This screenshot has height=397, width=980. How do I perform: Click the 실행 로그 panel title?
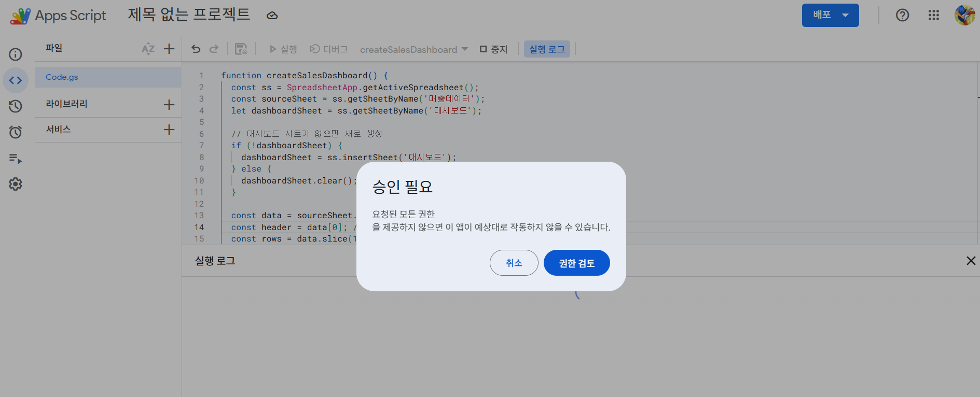pyautogui.click(x=215, y=261)
